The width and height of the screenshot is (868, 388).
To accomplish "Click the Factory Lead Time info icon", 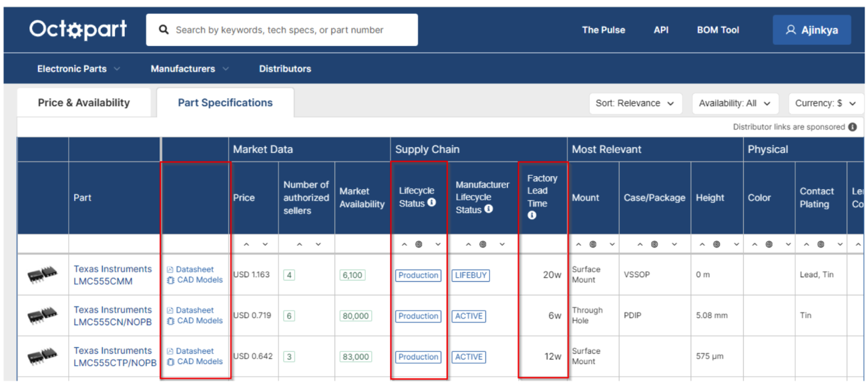I will click(x=532, y=215).
